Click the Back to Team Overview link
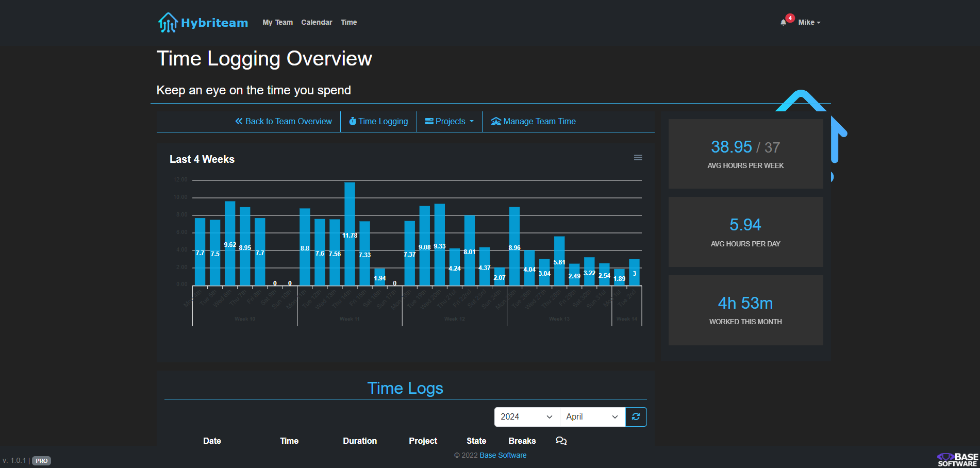 pyautogui.click(x=289, y=121)
